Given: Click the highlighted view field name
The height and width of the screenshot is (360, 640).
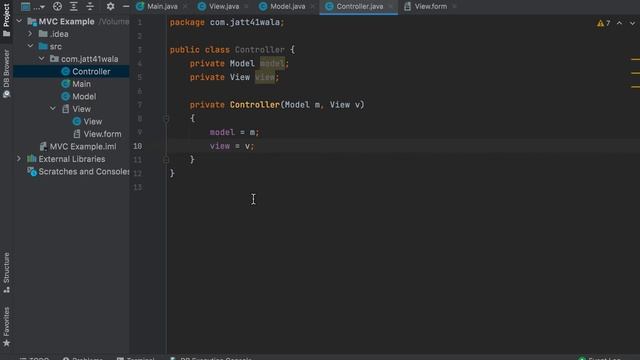Looking at the screenshot, I should coord(265,77).
